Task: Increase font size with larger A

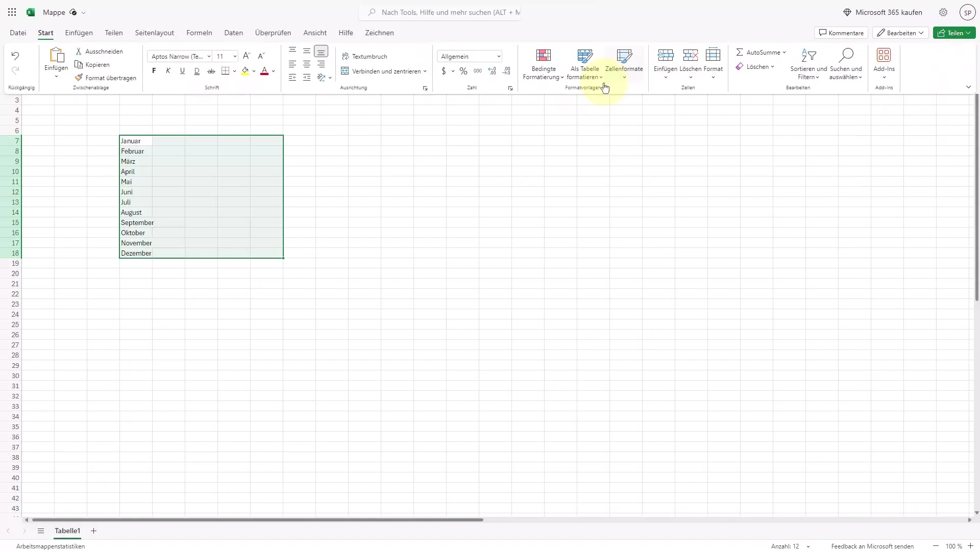Action: (247, 56)
